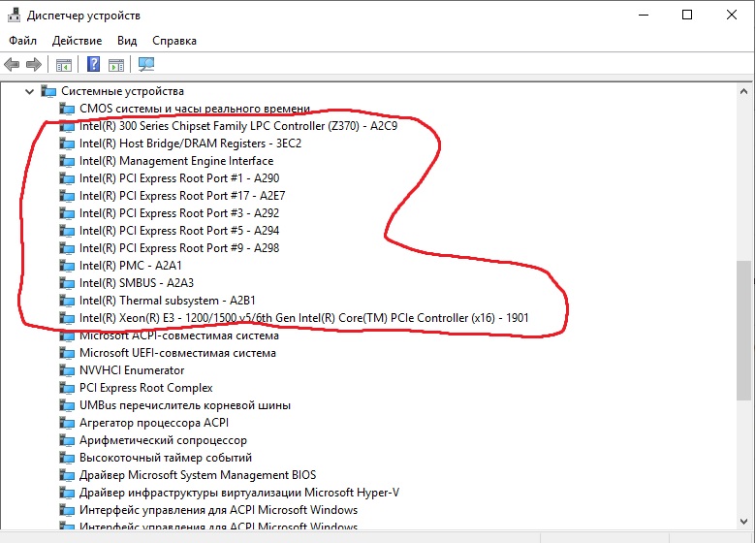756x543 pixels.
Task: Select PCI Express Root Complex
Action: click(x=146, y=387)
